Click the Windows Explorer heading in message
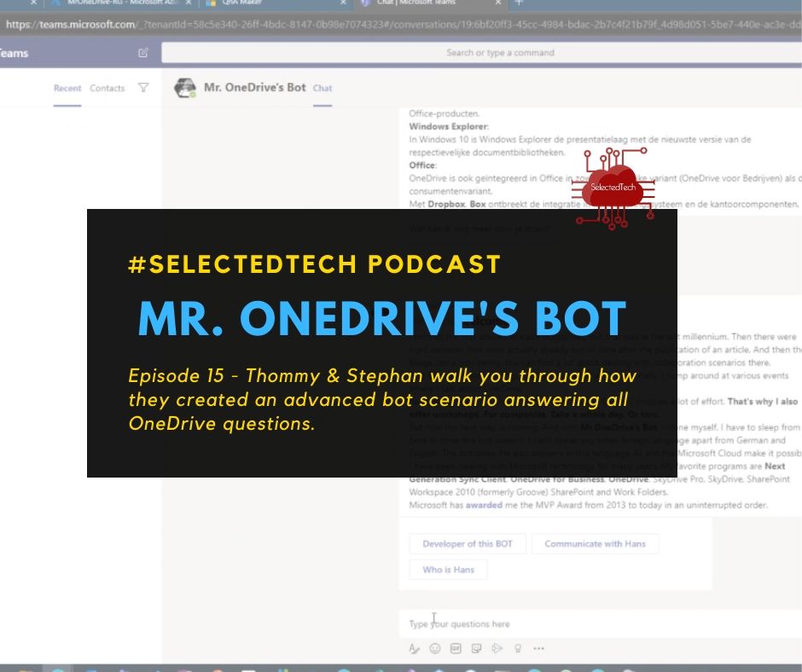 pyautogui.click(x=449, y=127)
